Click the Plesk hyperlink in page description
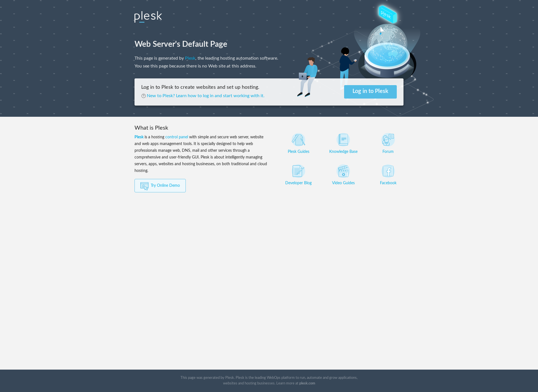The width and height of the screenshot is (538, 392). [x=190, y=58]
